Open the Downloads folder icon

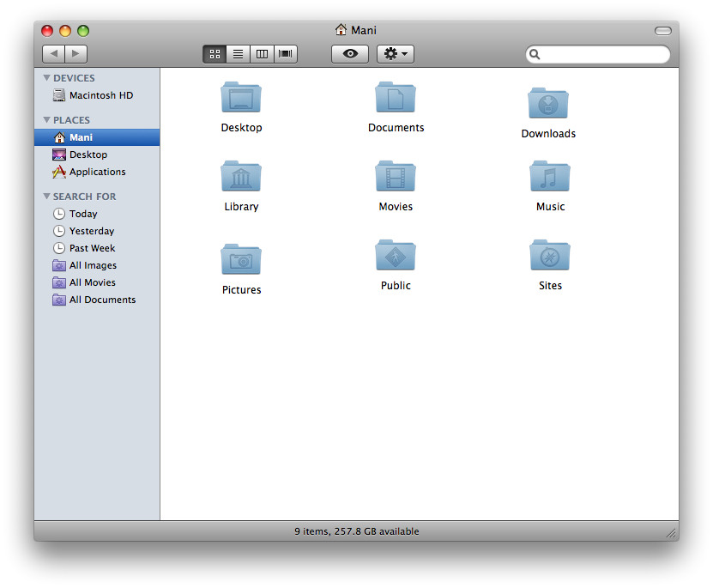coord(548,103)
